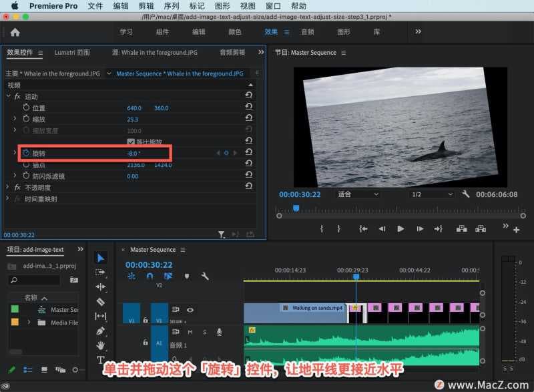The height and width of the screenshot is (392, 534).
Task: Open the 适合 zoom level dropdown
Action: (358, 194)
